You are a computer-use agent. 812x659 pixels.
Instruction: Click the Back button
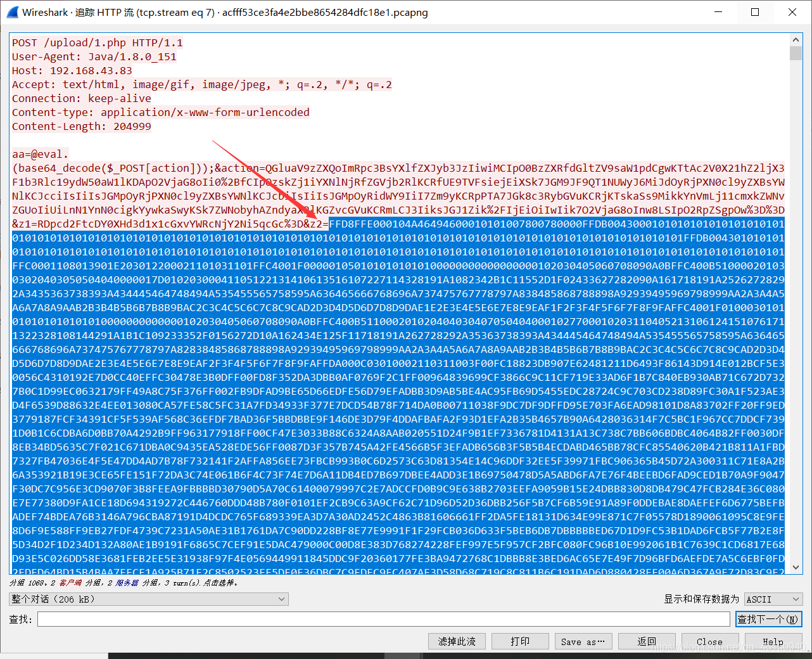point(647,641)
